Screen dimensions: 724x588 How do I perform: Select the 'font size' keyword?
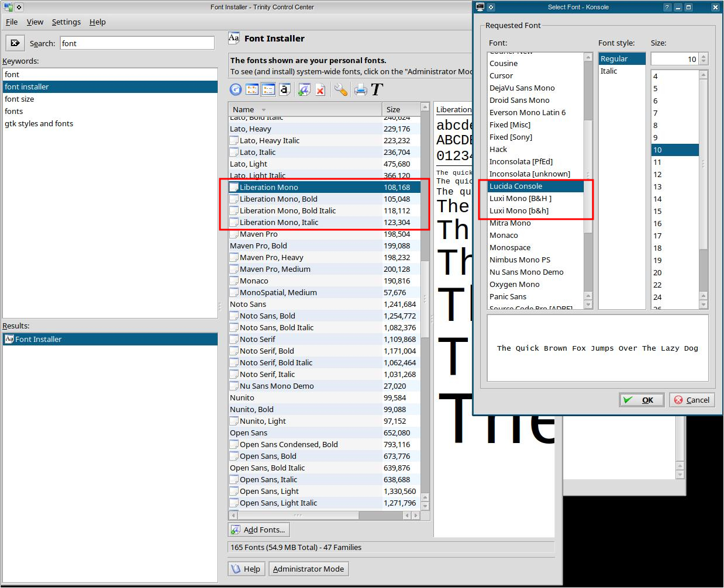(110, 99)
